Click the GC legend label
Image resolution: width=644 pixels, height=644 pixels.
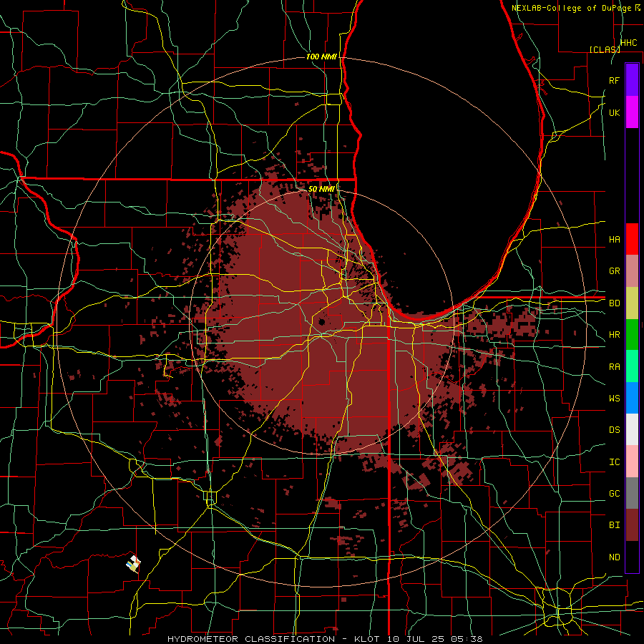615,494
